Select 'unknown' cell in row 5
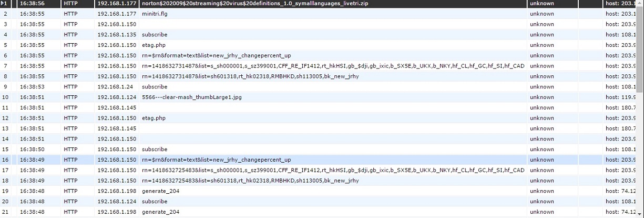The image size is (644, 218). pos(542,45)
